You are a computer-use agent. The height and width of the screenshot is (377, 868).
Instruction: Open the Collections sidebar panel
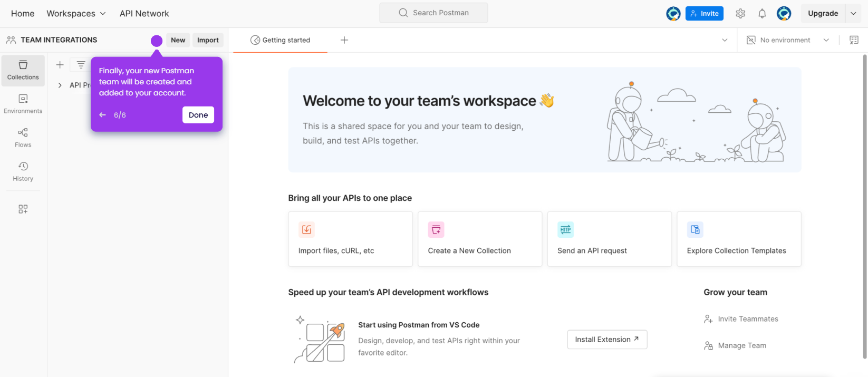pos(23,71)
